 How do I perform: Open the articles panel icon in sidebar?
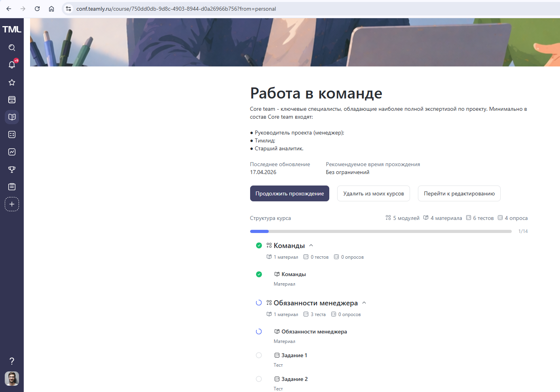coord(12,100)
